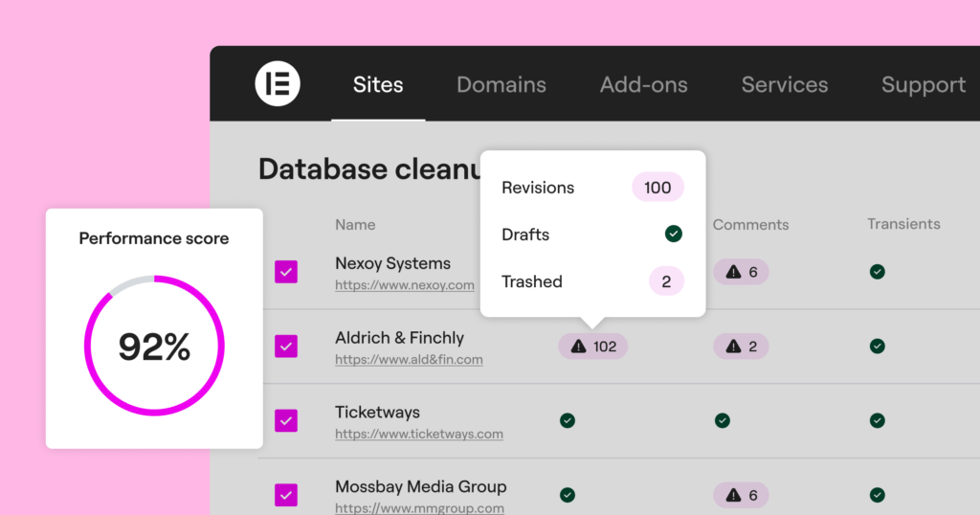Viewport: 980px width, 515px height.
Task: Click the Comments column header
Action: pyautogui.click(x=750, y=224)
